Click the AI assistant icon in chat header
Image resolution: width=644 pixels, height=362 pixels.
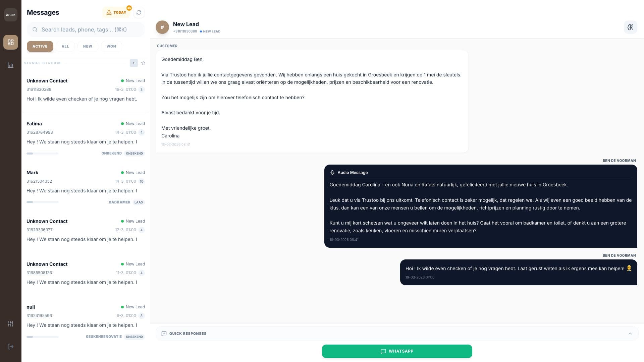click(630, 27)
